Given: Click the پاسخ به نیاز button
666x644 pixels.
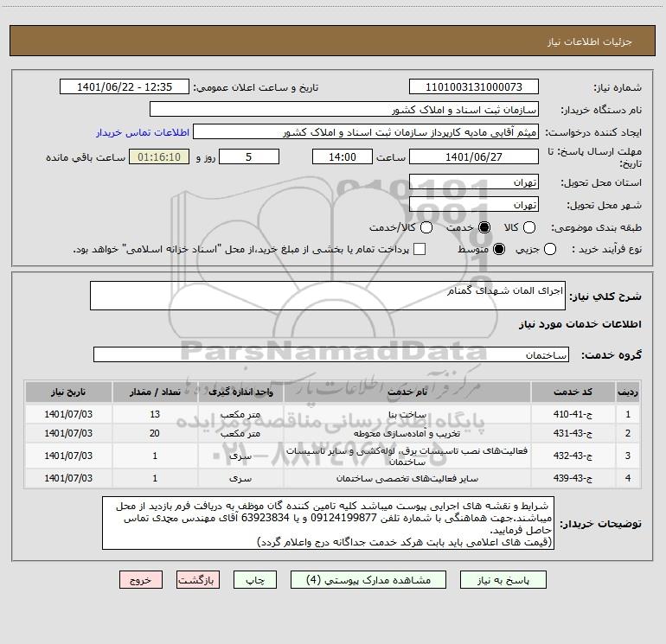Looking at the screenshot, I should (x=503, y=580).
